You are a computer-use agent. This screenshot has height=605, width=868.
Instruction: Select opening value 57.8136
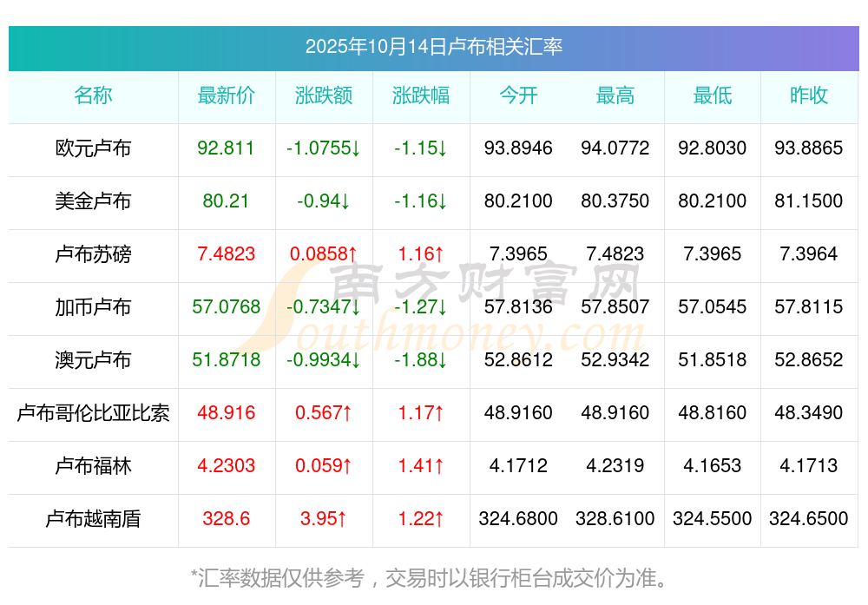[518, 306]
